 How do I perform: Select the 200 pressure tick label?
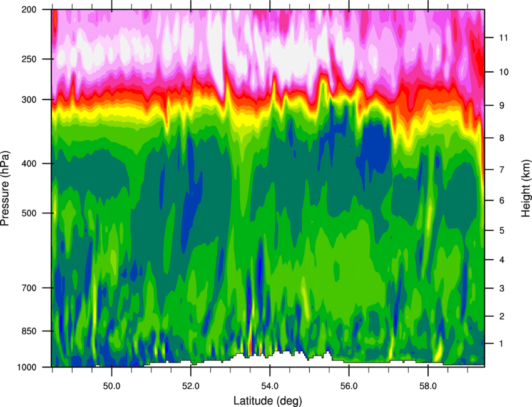(29, 9)
